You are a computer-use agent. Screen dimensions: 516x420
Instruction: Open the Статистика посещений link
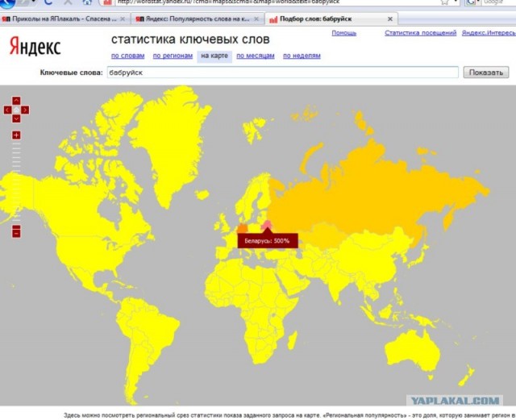pyautogui.click(x=421, y=33)
